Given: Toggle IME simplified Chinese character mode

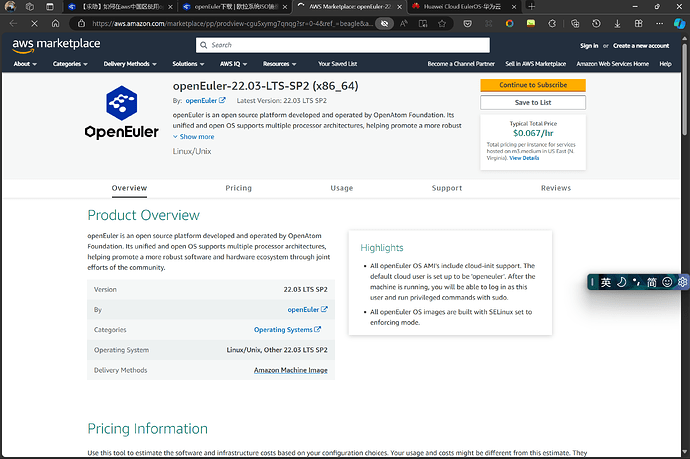Looking at the screenshot, I should (652, 282).
